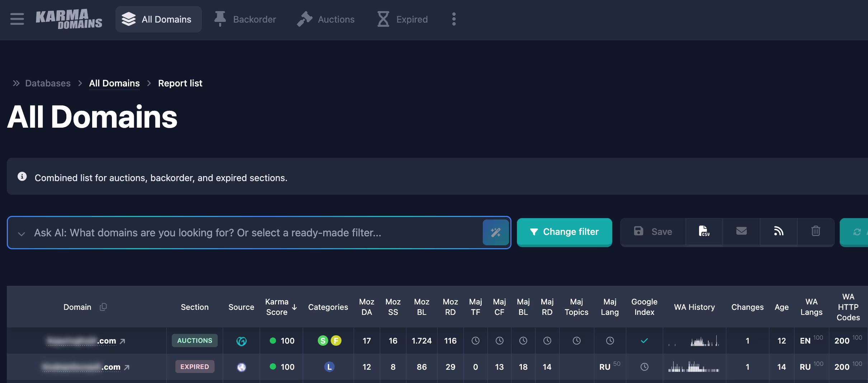
Task: Export results to CSV
Action: coord(704,232)
